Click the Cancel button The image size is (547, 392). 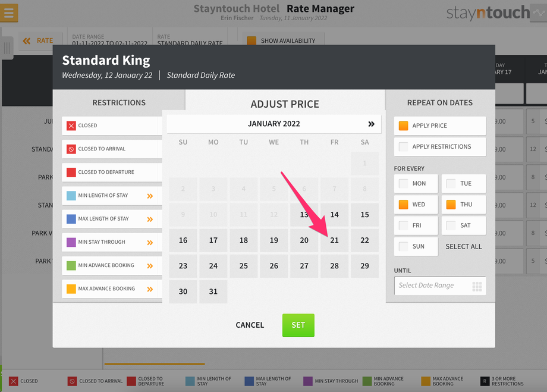point(250,325)
